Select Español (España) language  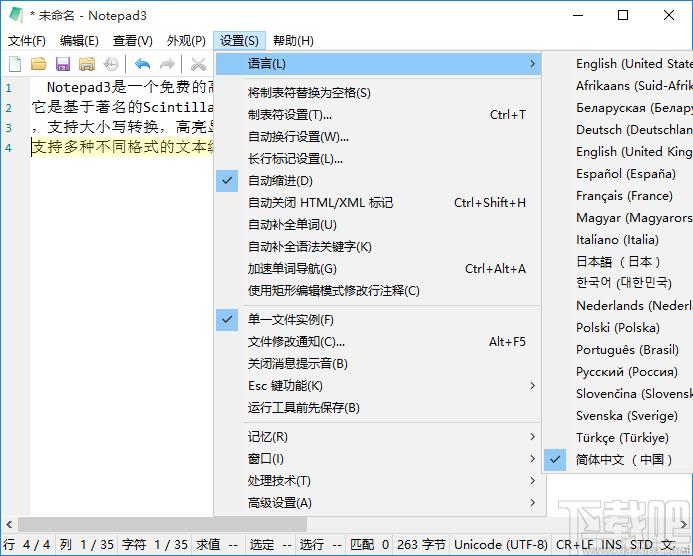click(x=619, y=174)
